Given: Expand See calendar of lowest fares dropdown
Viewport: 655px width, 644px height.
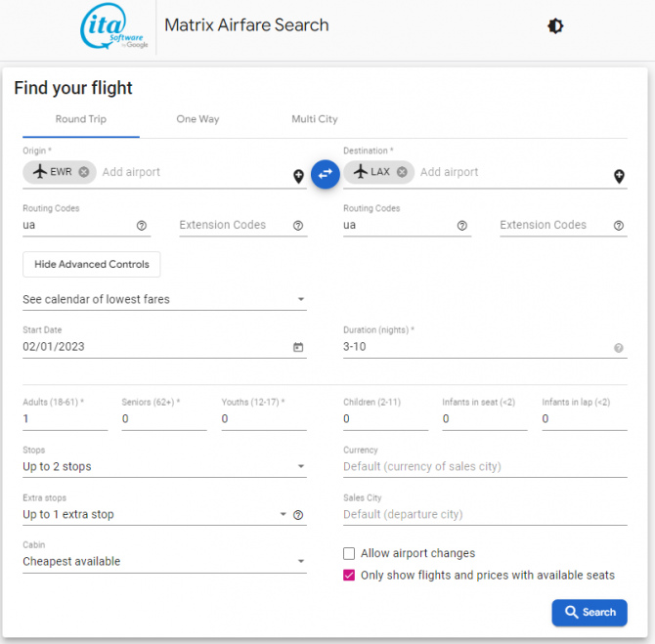Looking at the screenshot, I should pos(300,299).
